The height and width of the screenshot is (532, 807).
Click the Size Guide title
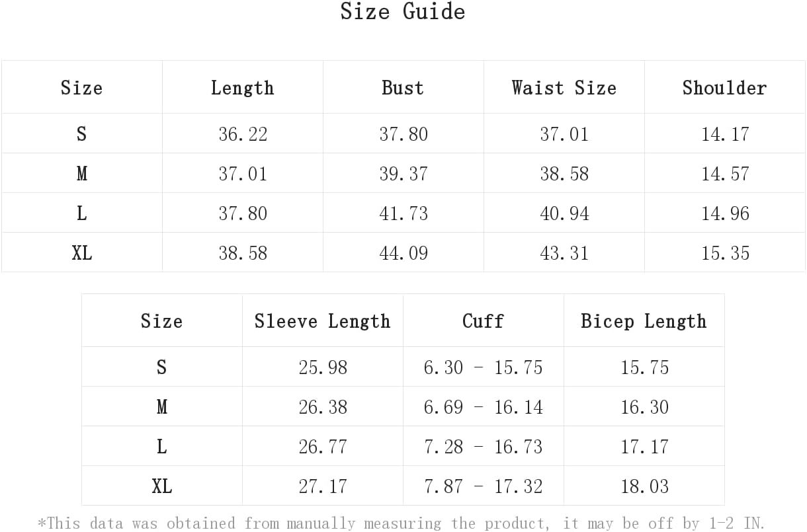pyautogui.click(x=403, y=11)
